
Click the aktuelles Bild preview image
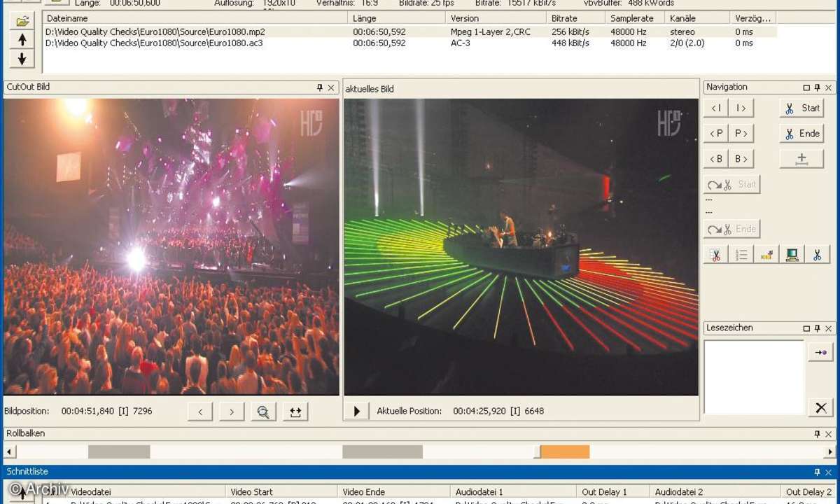pos(521,247)
